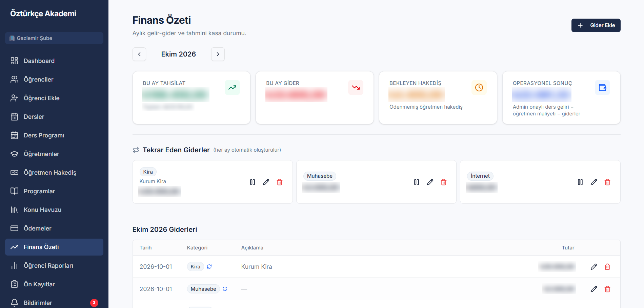Delete the Muhasebe recurring expense card
The image size is (644, 308).
pos(444,182)
